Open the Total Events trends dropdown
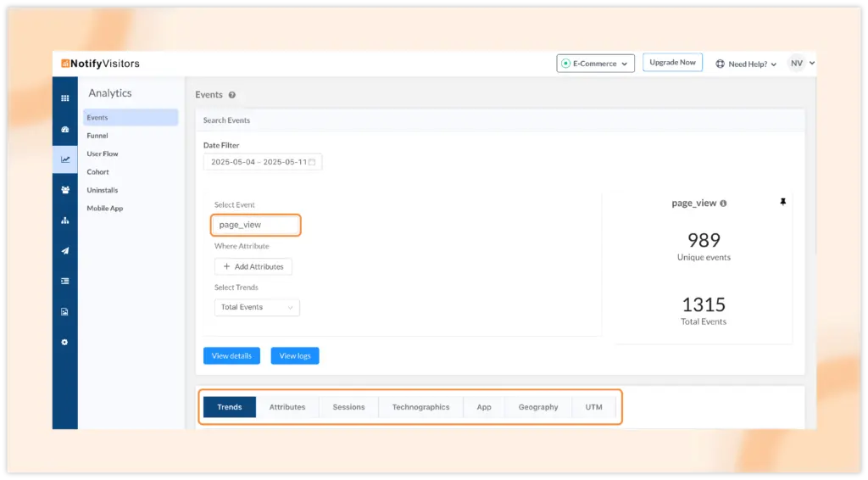Viewport: 868px width, 480px height. 257,307
